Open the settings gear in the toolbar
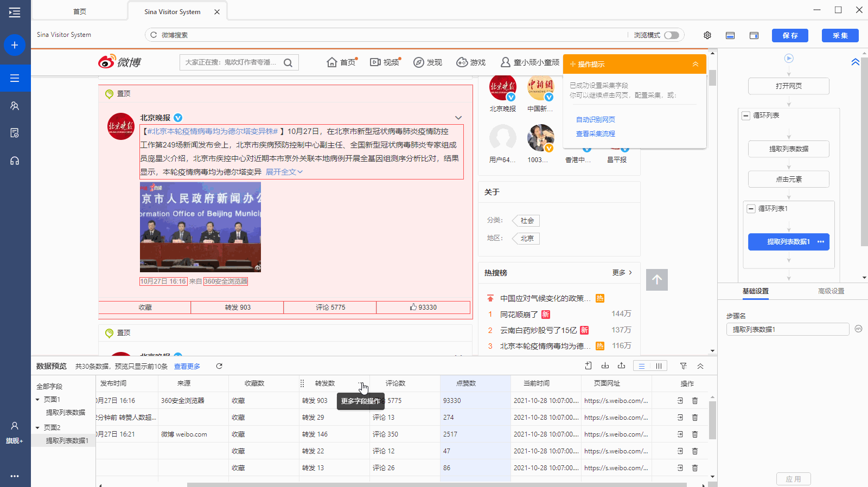868x487 pixels. [x=707, y=35]
